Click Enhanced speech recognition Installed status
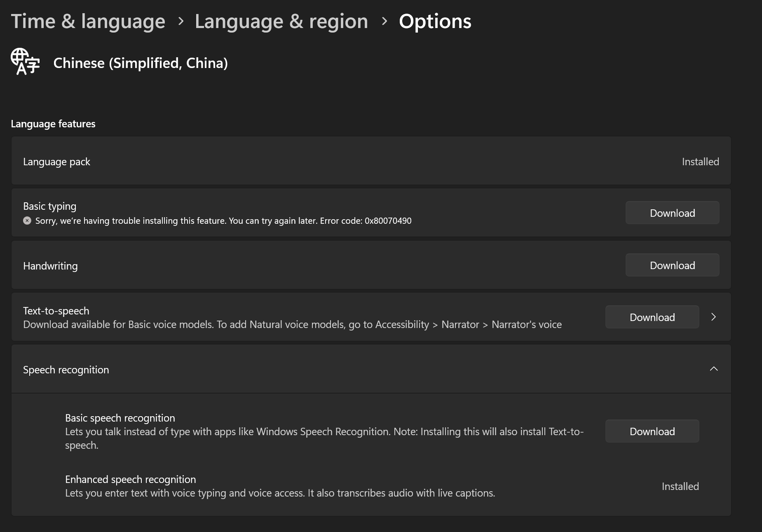Image resolution: width=762 pixels, height=532 pixels. [680, 486]
